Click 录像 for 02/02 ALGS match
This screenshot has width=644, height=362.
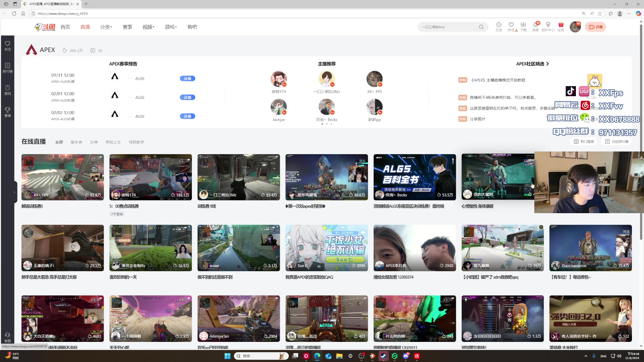(187, 116)
